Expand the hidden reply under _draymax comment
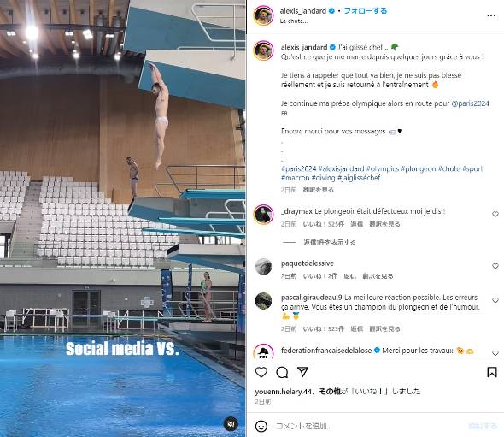This screenshot has height=437, width=504. tap(330, 242)
